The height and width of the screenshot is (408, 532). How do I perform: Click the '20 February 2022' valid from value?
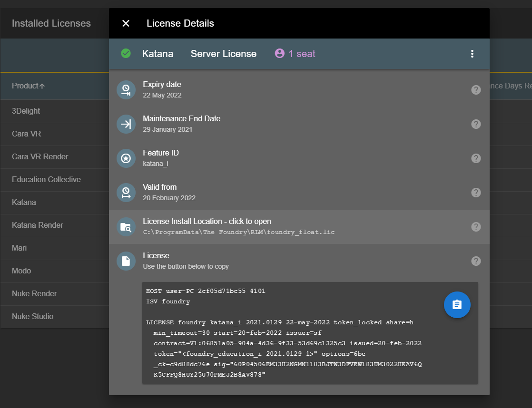coord(169,198)
